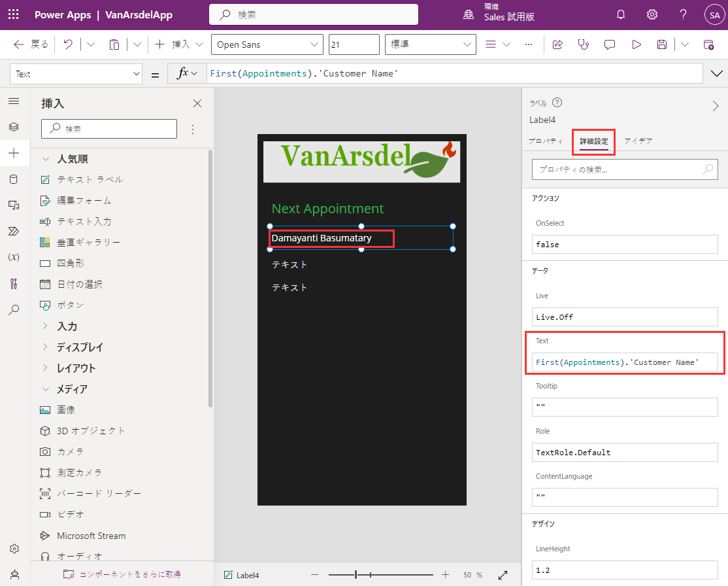Select the insert plus icon in sidebar
The height and width of the screenshot is (586, 728).
(x=14, y=153)
